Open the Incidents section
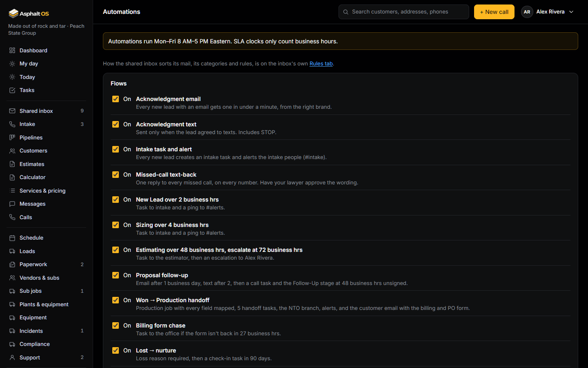 pos(46,331)
